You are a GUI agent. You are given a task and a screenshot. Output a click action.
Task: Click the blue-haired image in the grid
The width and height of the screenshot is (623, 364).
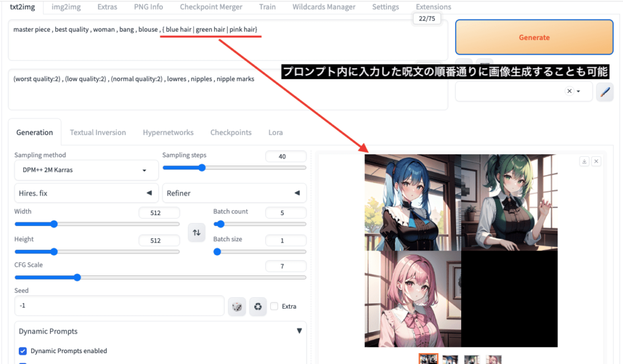[413, 202]
